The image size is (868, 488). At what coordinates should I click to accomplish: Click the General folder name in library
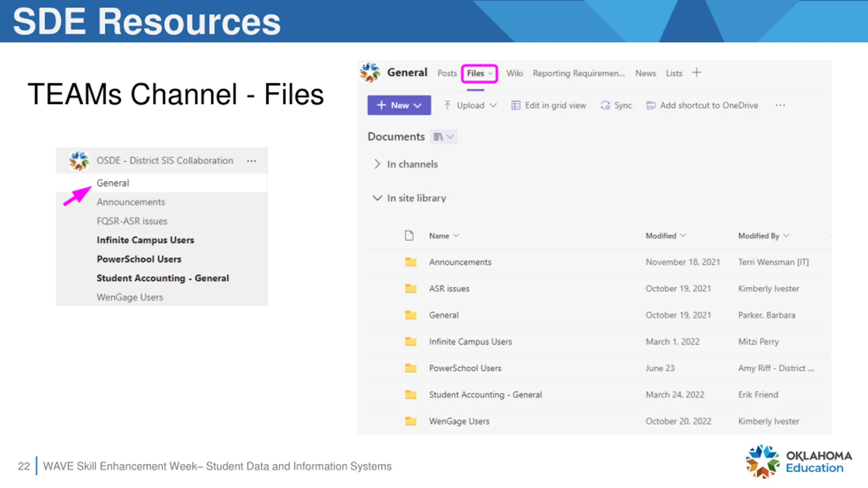pyautogui.click(x=444, y=315)
